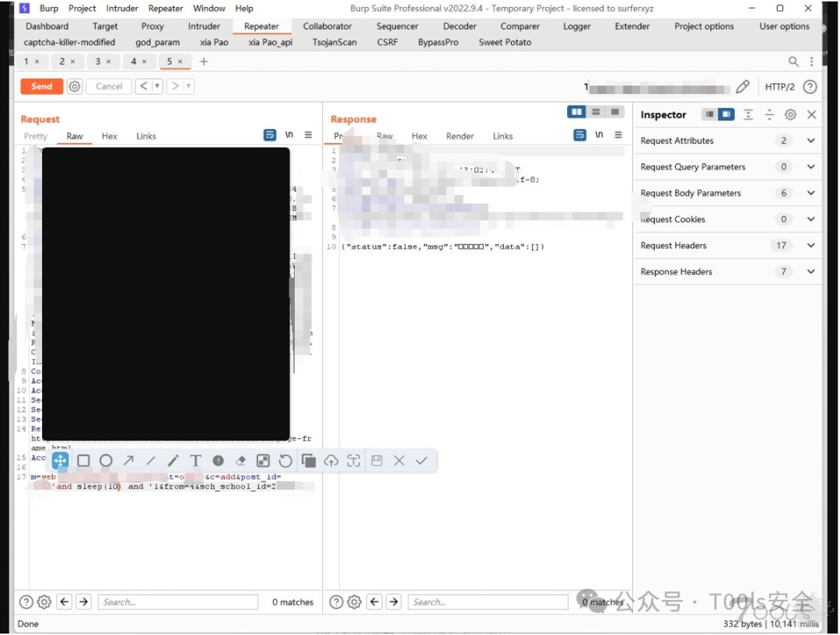Dock Inspector panel to the left
840x635 pixels.
coord(709,114)
